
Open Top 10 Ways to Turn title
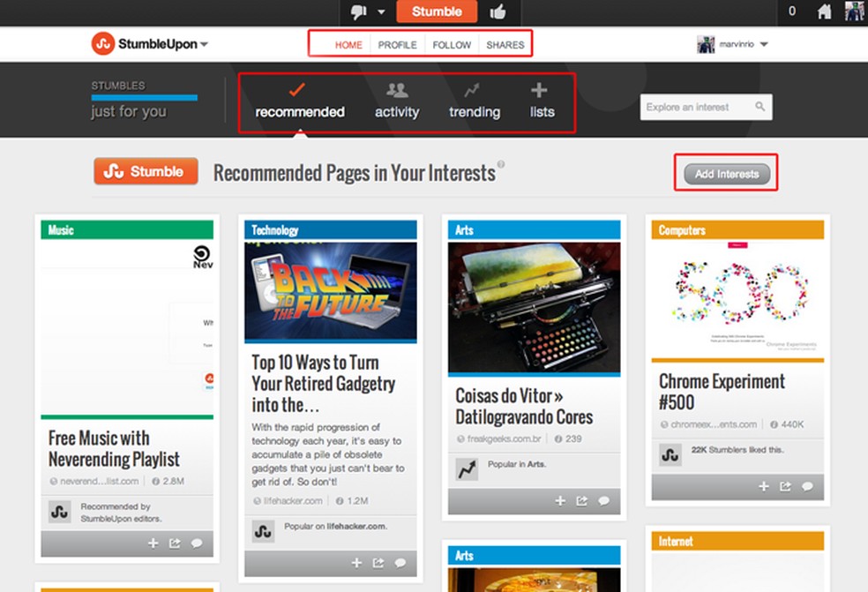click(323, 383)
